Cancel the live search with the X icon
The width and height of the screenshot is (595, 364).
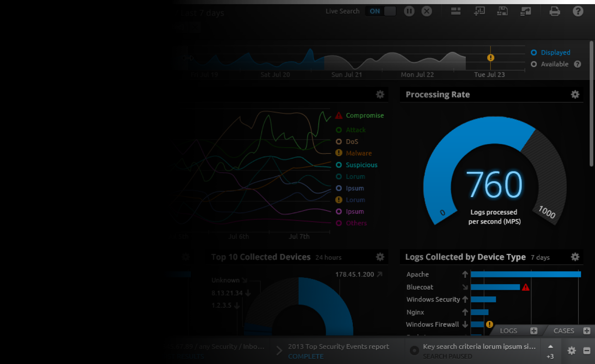pyautogui.click(x=426, y=11)
